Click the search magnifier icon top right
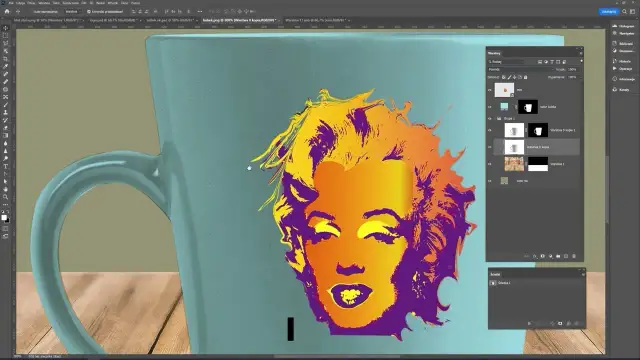This screenshot has width=640, height=360. pyautogui.click(x=624, y=11)
